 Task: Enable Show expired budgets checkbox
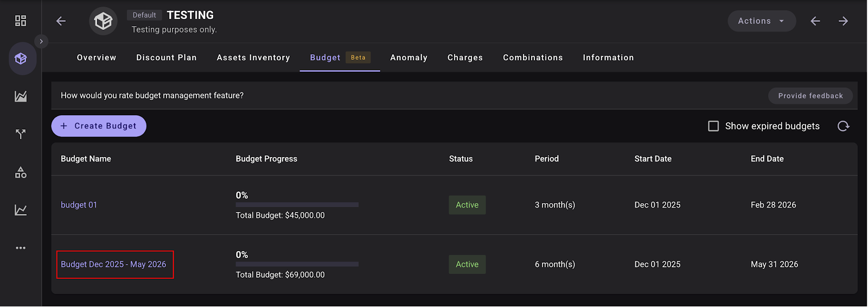pyautogui.click(x=713, y=126)
